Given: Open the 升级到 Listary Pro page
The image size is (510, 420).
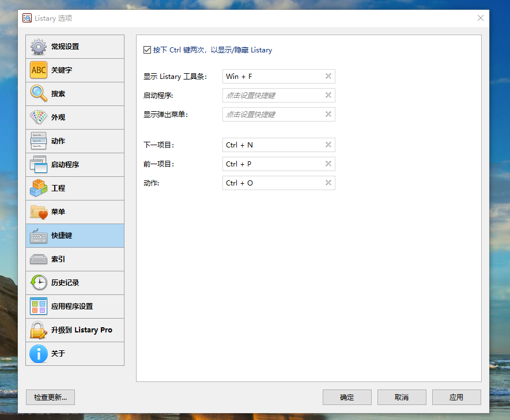Looking at the screenshot, I should point(75,330).
